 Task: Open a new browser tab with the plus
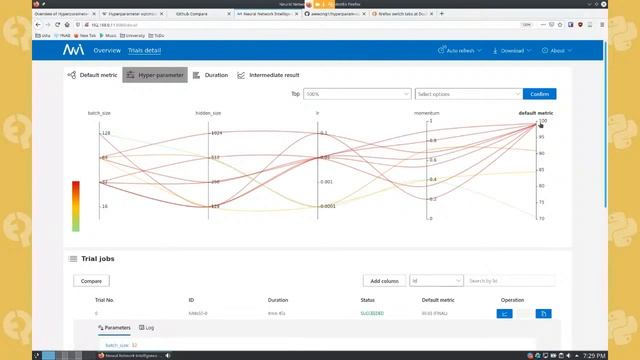pos(442,13)
